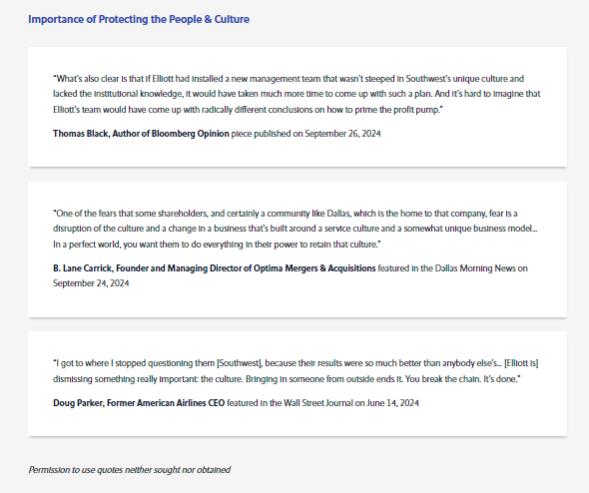Image resolution: width=589 pixels, height=493 pixels.
Task: Click 'Optima Mergers & Acquisitions' text
Action: click(314, 268)
